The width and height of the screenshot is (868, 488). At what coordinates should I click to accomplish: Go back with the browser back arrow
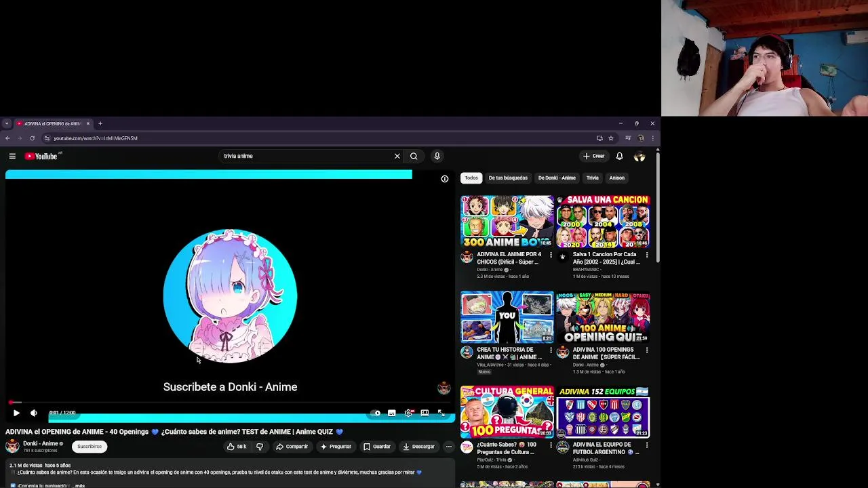pos(7,138)
